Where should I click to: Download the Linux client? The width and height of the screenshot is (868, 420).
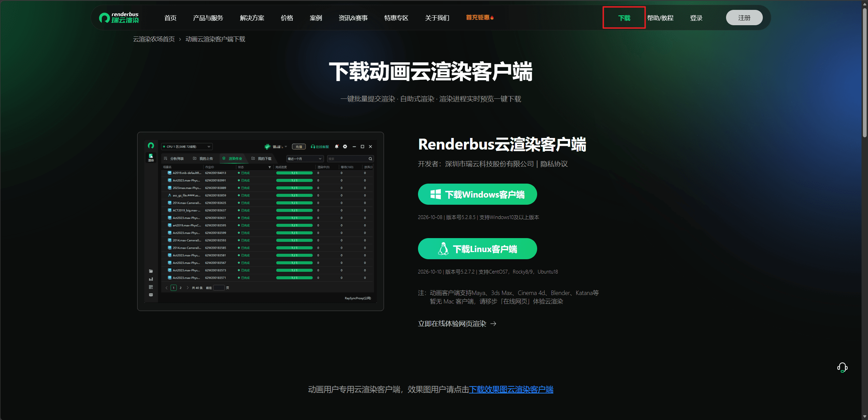(x=477, y=249)
